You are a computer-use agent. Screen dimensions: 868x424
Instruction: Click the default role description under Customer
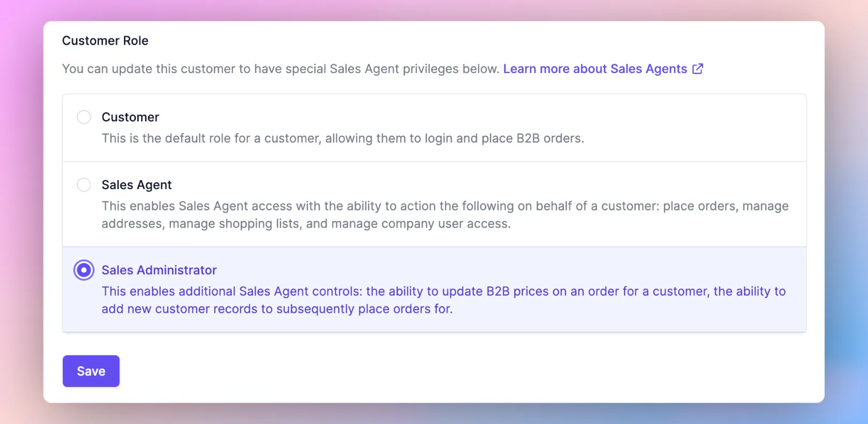point(343,138)
